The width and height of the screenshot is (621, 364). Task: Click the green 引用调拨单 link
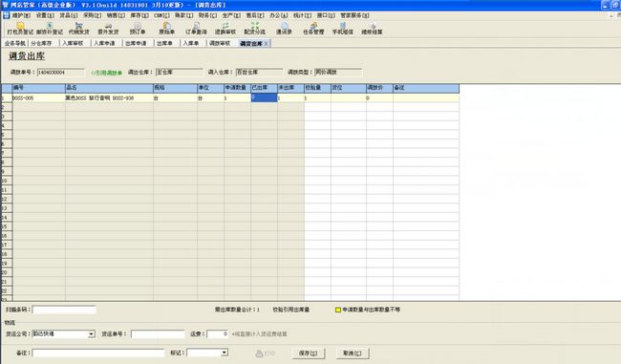tap(107, 73)
